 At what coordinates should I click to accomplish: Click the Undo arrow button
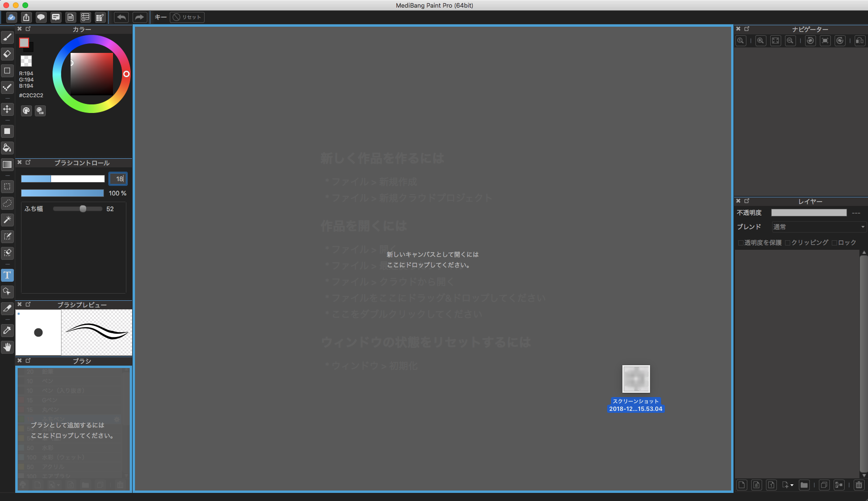tap(122, 17)
